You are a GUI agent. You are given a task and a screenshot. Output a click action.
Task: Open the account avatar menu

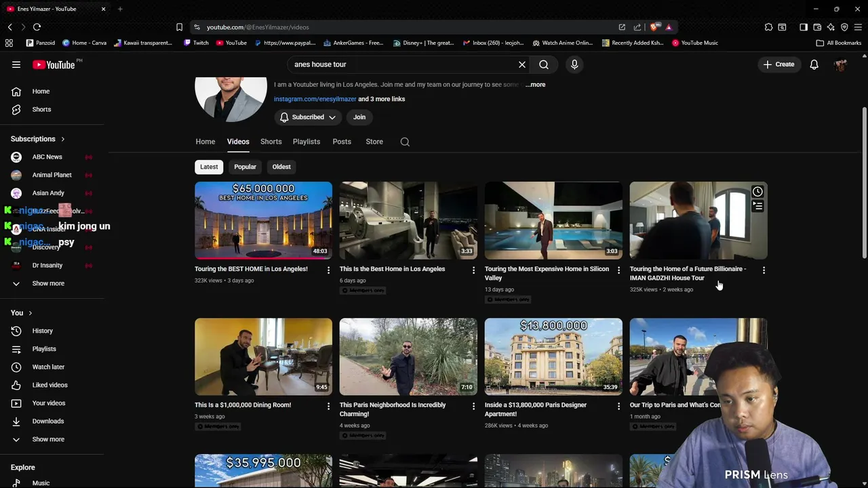point(840,64)
